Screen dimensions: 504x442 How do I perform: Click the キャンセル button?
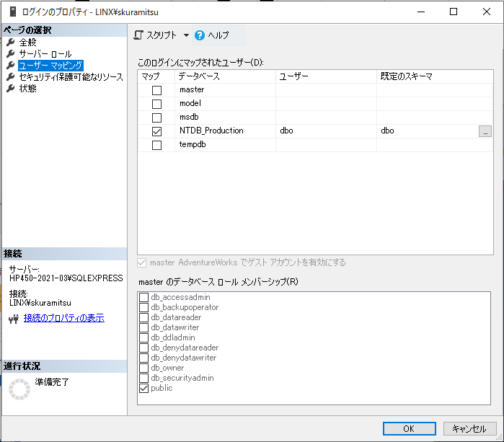coord(469,428)
